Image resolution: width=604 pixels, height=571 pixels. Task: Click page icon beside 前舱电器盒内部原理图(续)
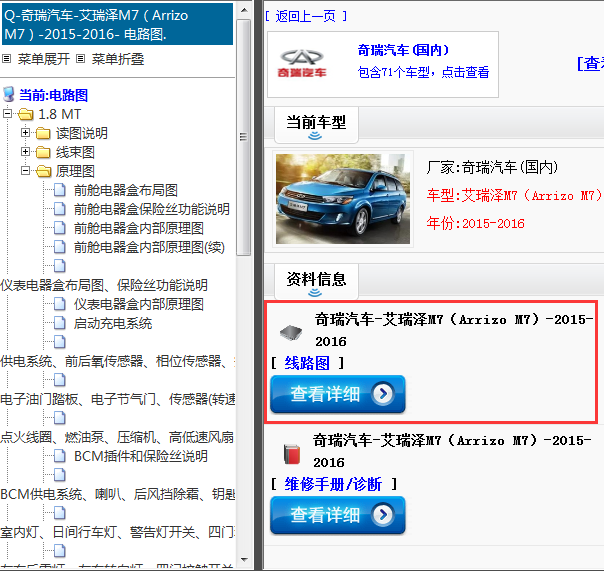(59, 247)
